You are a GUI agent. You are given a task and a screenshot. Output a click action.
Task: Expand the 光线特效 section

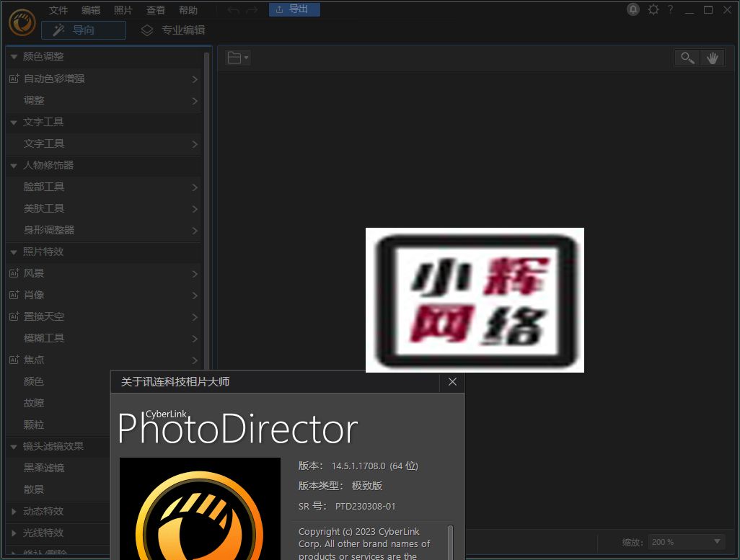coord(14,533)
